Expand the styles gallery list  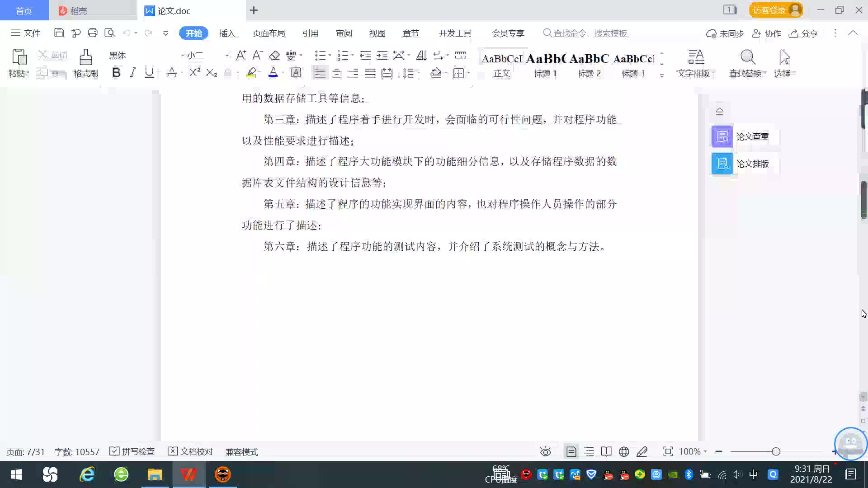662,75
